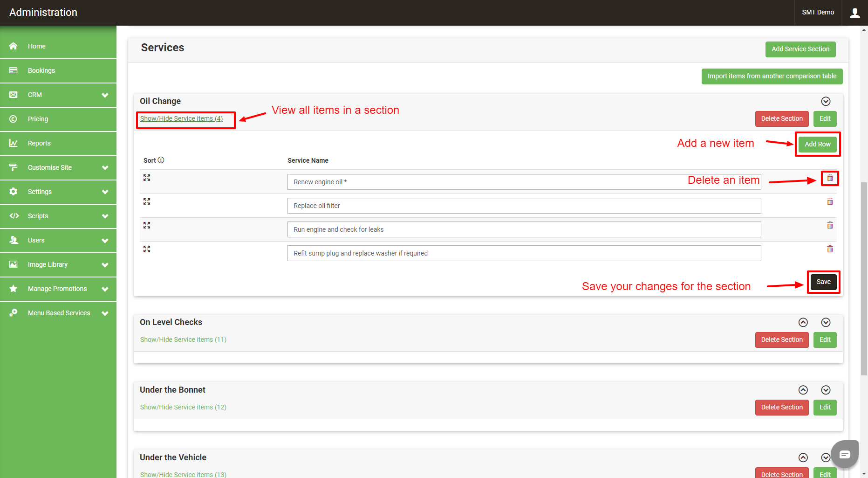The width and height of the screenshot is (868, 478).
Task: Delete the 'Replace oil filter' row with its trash icon
Action: (x=830, y=201)
